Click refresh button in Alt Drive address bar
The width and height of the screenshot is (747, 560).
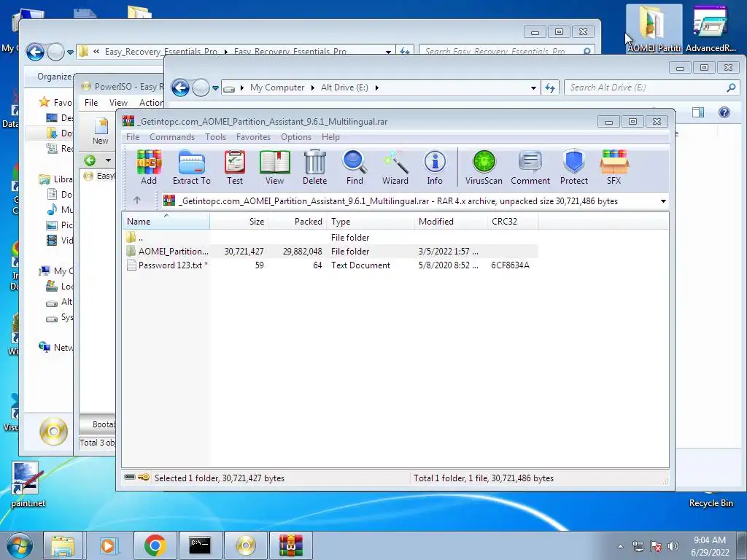[x=550, y=87]
